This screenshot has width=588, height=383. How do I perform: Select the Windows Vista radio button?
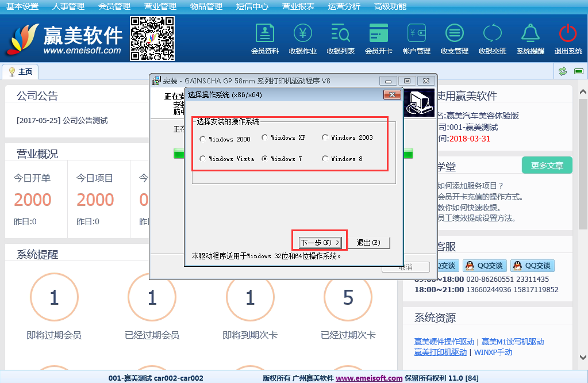[203, 159]
